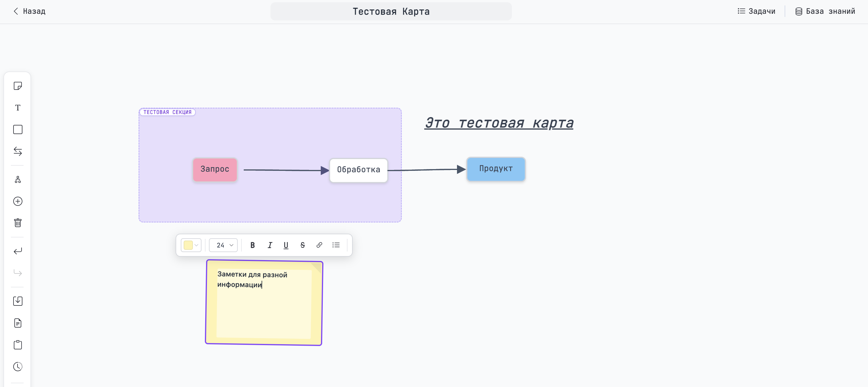Select the pink Запрос node
Viewport: 868px width, 387px height.
click(x=215, y=170)
